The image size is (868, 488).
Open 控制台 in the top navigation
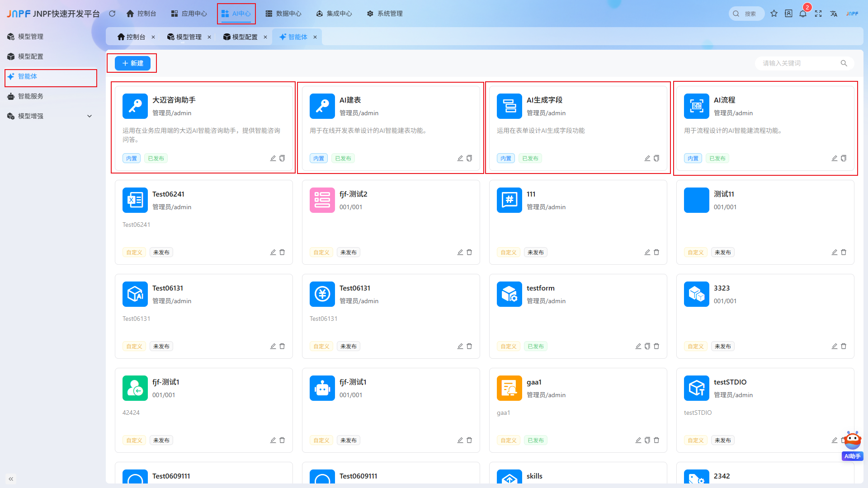pos(141,14)
